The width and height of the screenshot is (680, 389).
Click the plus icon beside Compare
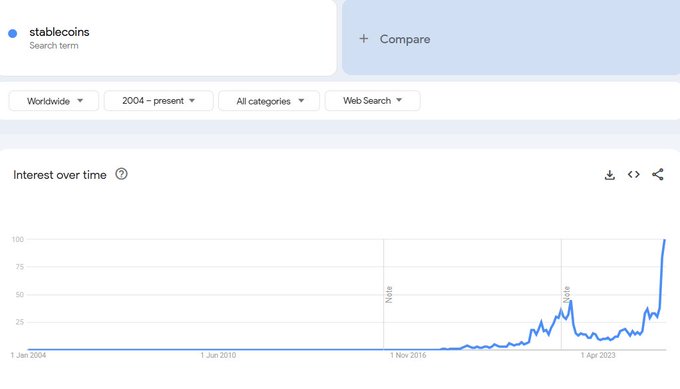tap(363, 39)
